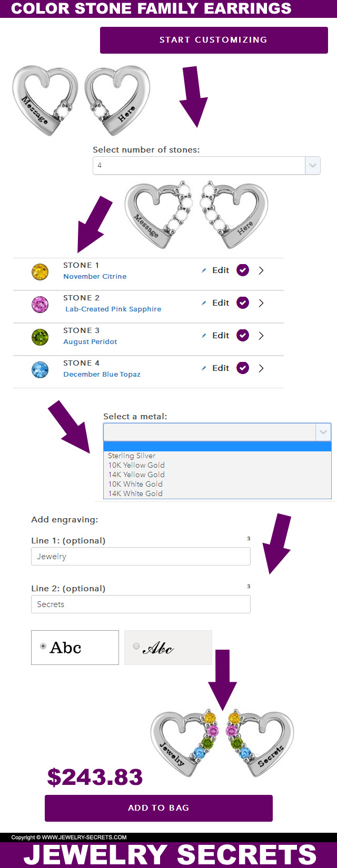The width and height of the screenshot is (337, 868).
Task: Select the script Abc font radio button
Action: 136,646
